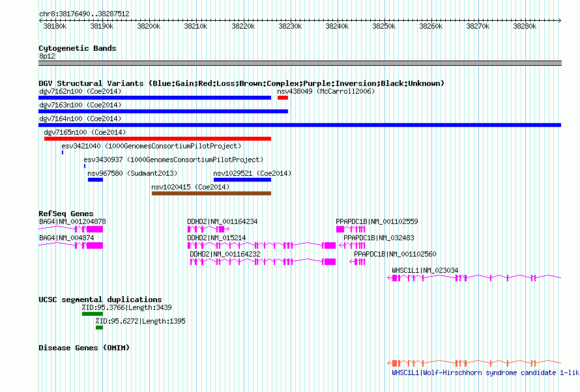Viewport: 580px width, 392px height.
Task: Click the 38250k ruler tick label
Action: [x=384, y=26]
